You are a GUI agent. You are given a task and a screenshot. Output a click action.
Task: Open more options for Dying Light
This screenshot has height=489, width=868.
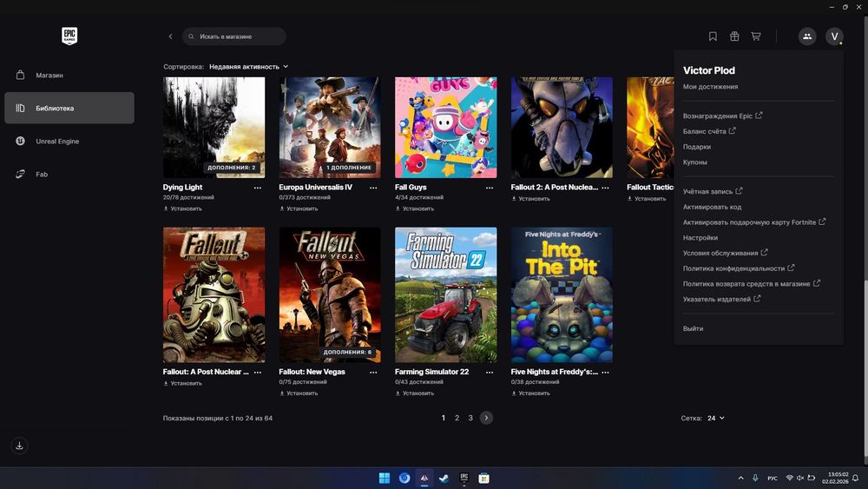(x=258, y=188)
